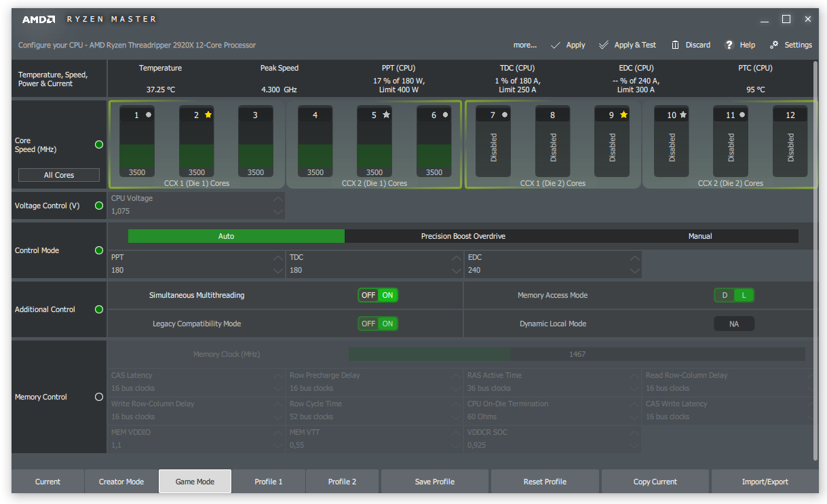The width and height of the screenshot is (827, 504).
Task: Select the Manual control mode
Action: [700, 236]
